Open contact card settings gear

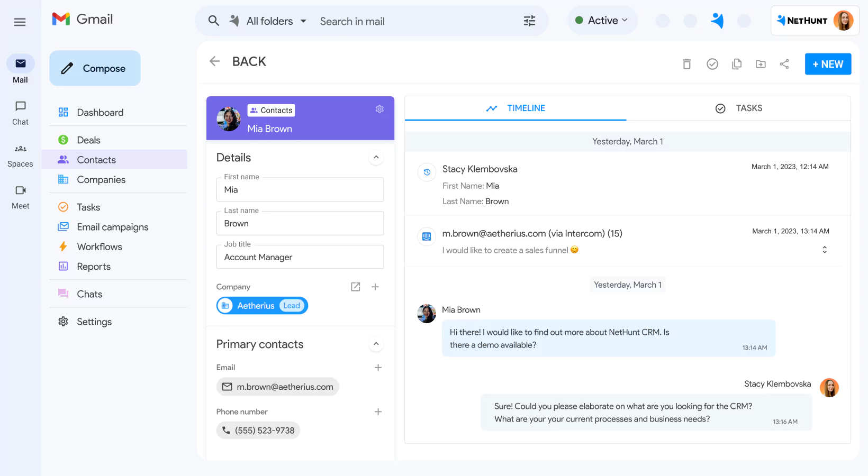click(379, 109)
